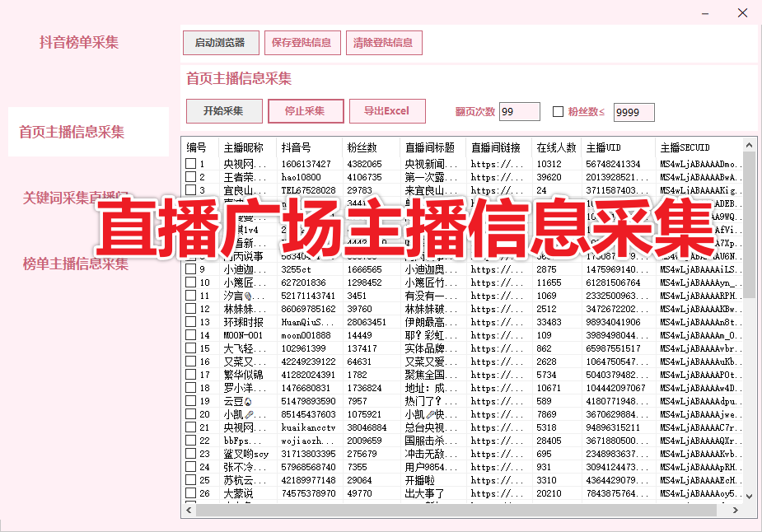Screen dimensions: 762x532
Task: Click the scrollbar up arrow on the table
Action: [x=750, y=144]
